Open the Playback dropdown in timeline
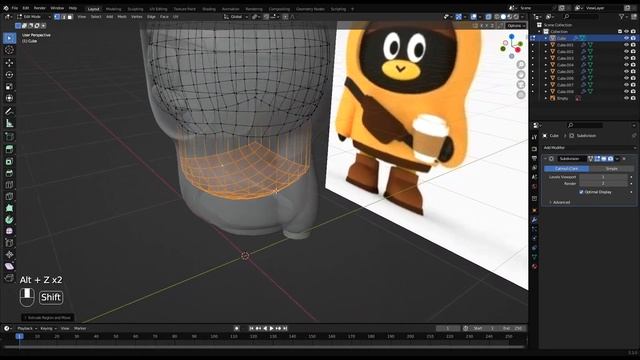The width and height of the screenshot is (640, 360). [27, 328]
